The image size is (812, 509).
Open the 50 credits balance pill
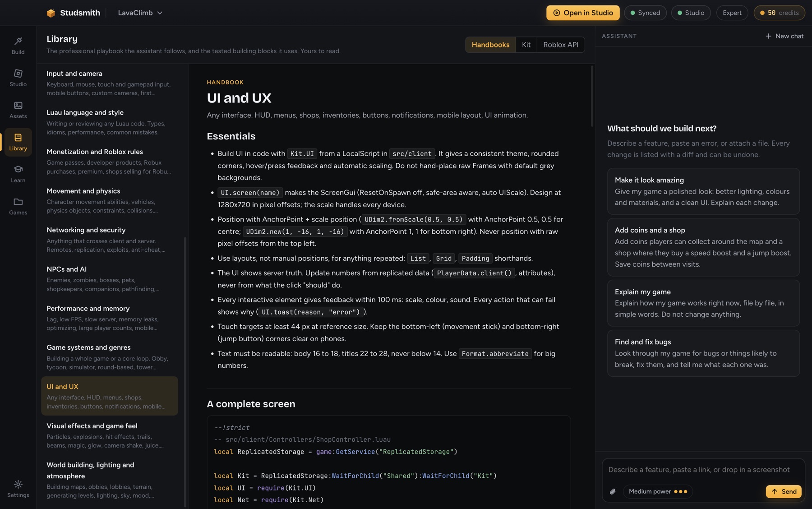pyautogui.click(x=779, y=13)
